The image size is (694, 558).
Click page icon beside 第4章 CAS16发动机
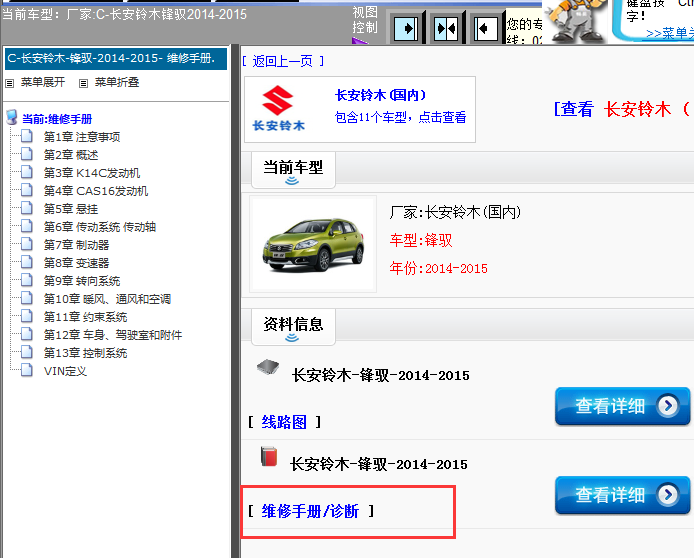click(x=27, y=190)
